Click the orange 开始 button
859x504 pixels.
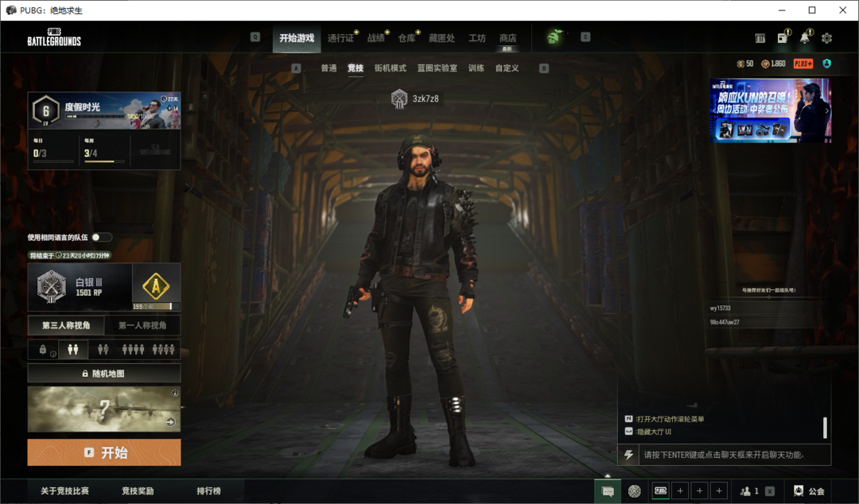(104, 452)
